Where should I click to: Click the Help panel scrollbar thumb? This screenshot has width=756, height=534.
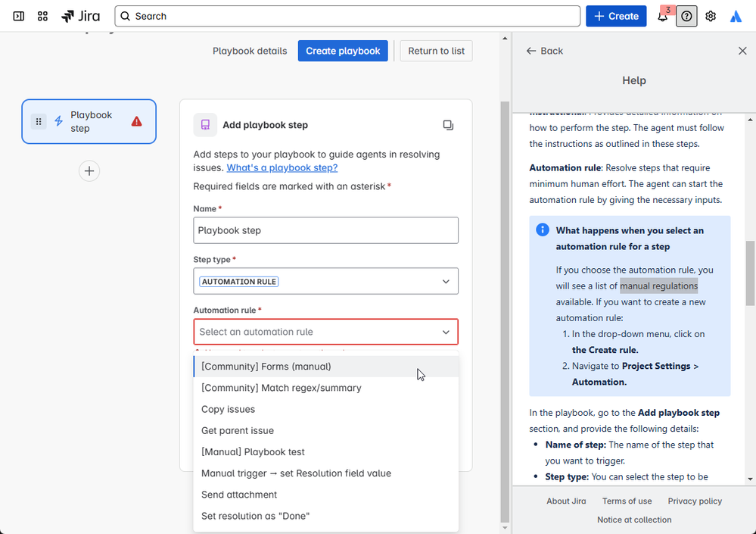pos(750,273)
